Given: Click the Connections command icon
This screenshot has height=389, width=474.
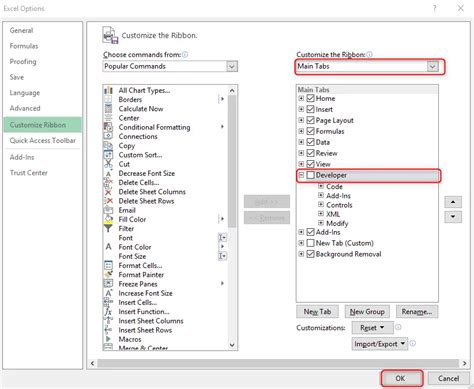Looking at the screenshot, I should coord(108,136).
